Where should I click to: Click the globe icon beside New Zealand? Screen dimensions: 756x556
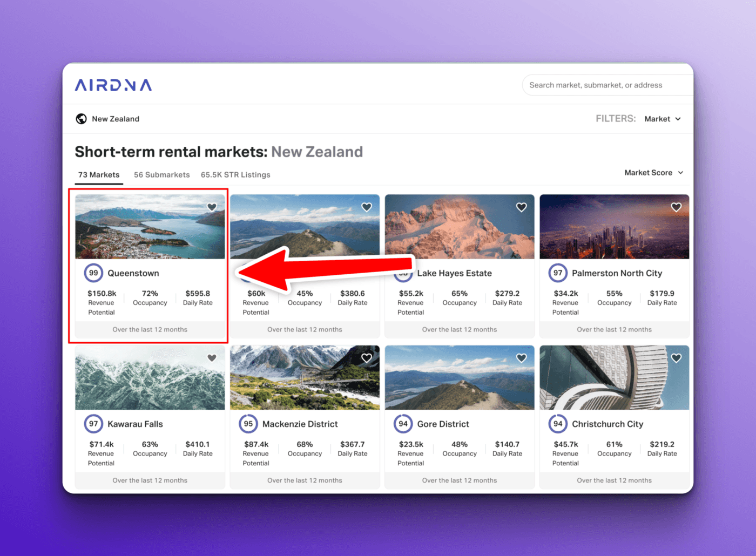tap(81, 119)
